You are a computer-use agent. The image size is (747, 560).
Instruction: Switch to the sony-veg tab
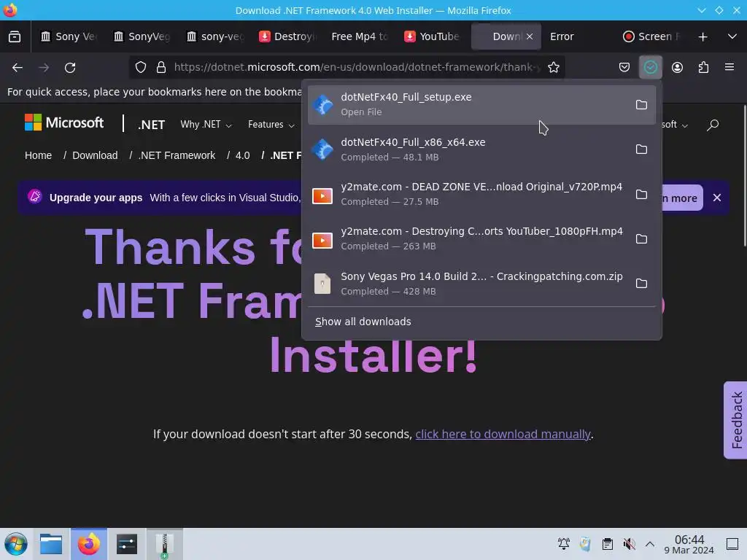pyautogui.click(x=215, y=36)
